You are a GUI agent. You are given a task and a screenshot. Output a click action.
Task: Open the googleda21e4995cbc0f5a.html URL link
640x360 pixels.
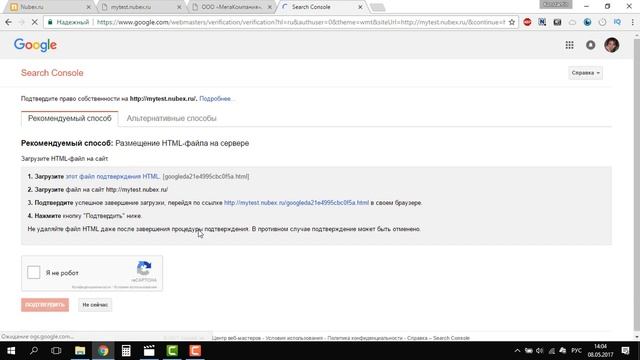[x=296, y=202]
